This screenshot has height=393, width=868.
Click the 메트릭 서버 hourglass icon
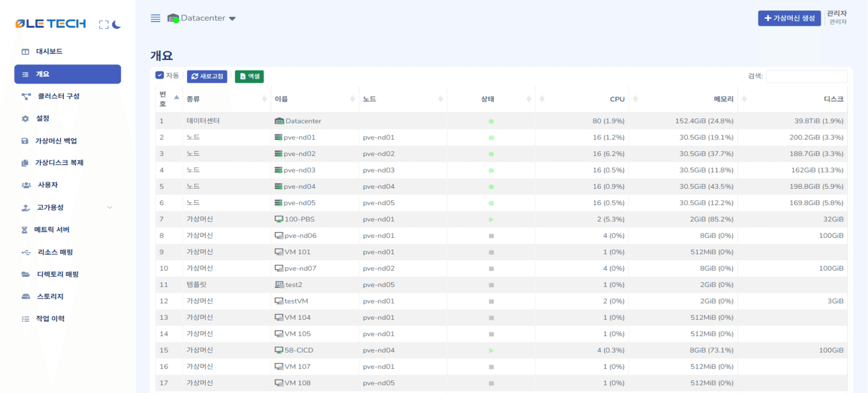coord(24,230)
